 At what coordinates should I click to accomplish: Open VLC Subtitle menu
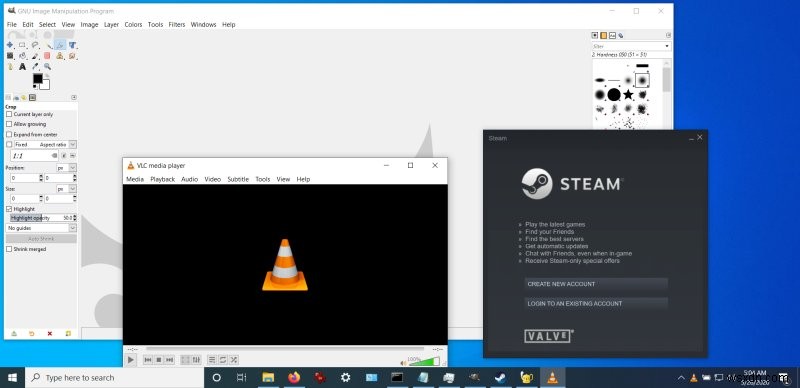238,179
